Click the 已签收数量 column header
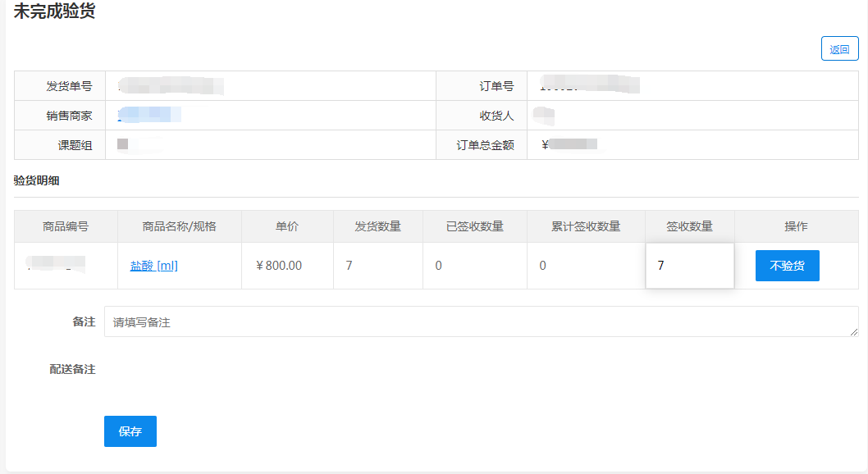 474,226
